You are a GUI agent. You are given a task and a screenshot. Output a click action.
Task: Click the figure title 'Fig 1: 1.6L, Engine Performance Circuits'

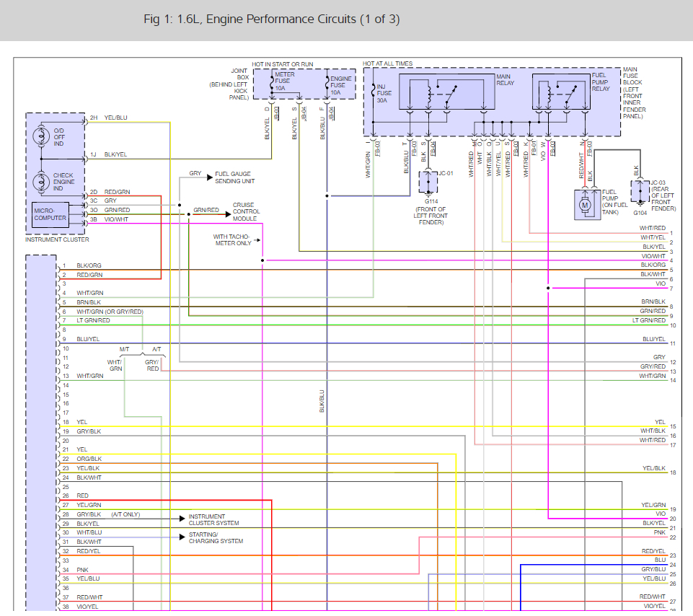271,19
